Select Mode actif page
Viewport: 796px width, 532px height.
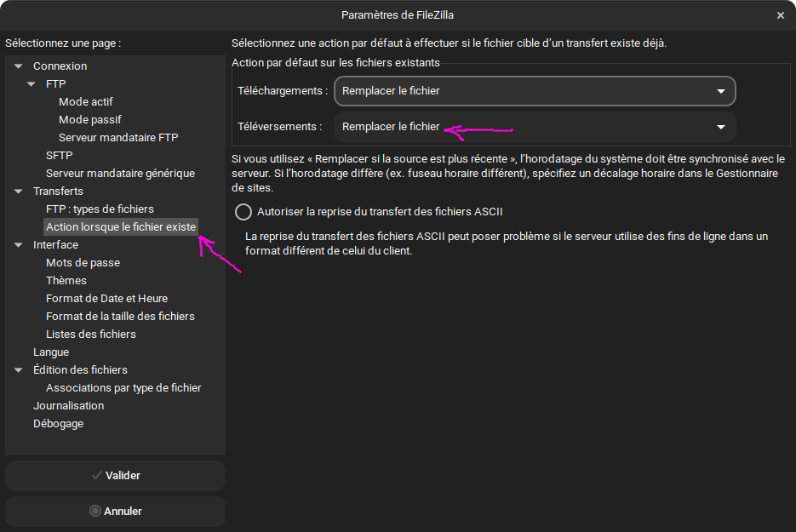85,102
